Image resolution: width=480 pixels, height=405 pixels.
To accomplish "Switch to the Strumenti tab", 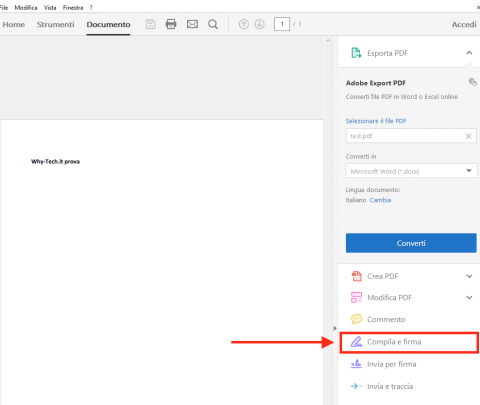I will pyautogui.click(x=55, y=24).
